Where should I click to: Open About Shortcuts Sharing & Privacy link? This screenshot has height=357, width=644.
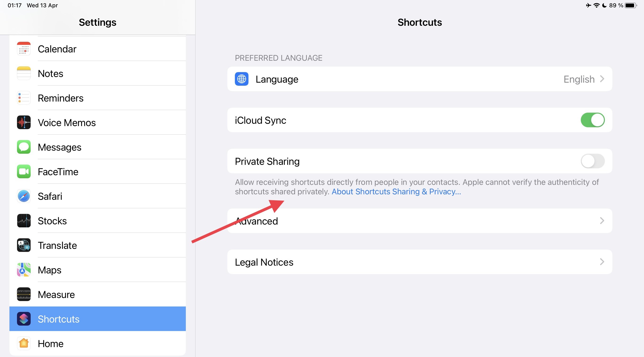point(396,191)
